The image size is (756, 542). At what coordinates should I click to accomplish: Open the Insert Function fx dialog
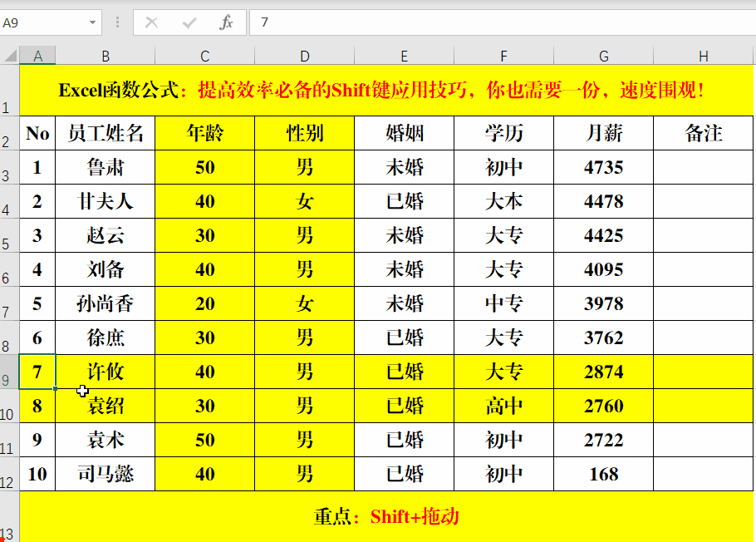[x=226, y=22]
